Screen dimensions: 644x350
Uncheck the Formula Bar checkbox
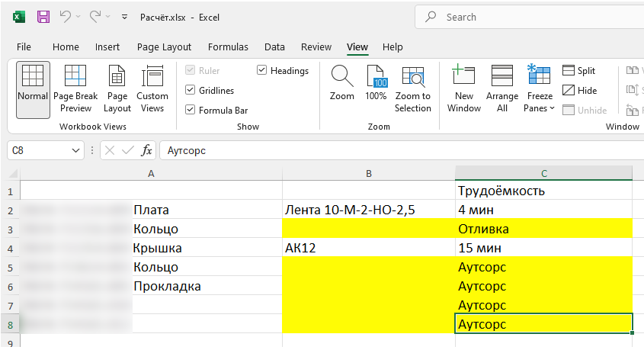[191, 110]
